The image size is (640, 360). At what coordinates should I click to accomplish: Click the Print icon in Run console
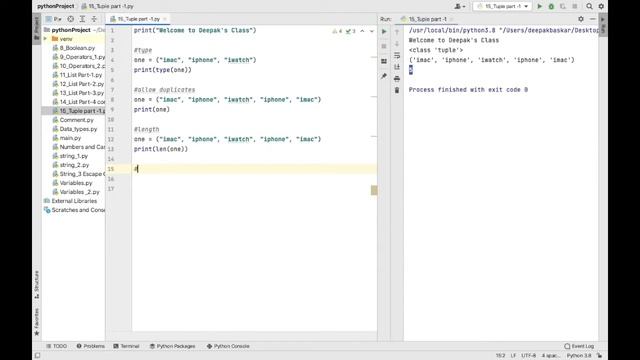point(397,79)
